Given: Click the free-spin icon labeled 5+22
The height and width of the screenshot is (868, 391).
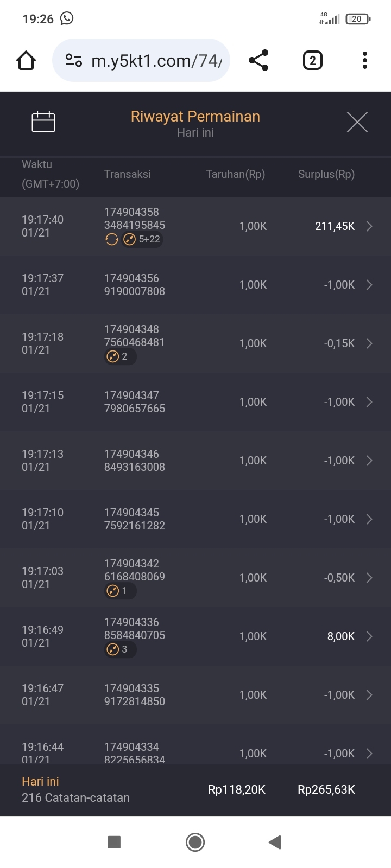Looking at the screenshot, I should coord(142,239).
